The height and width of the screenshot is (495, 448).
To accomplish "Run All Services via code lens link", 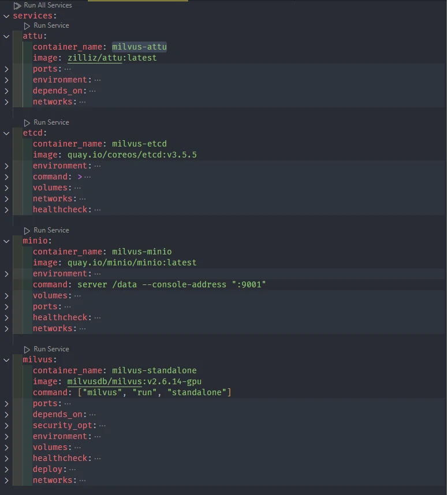I will [x=48, y=5].
